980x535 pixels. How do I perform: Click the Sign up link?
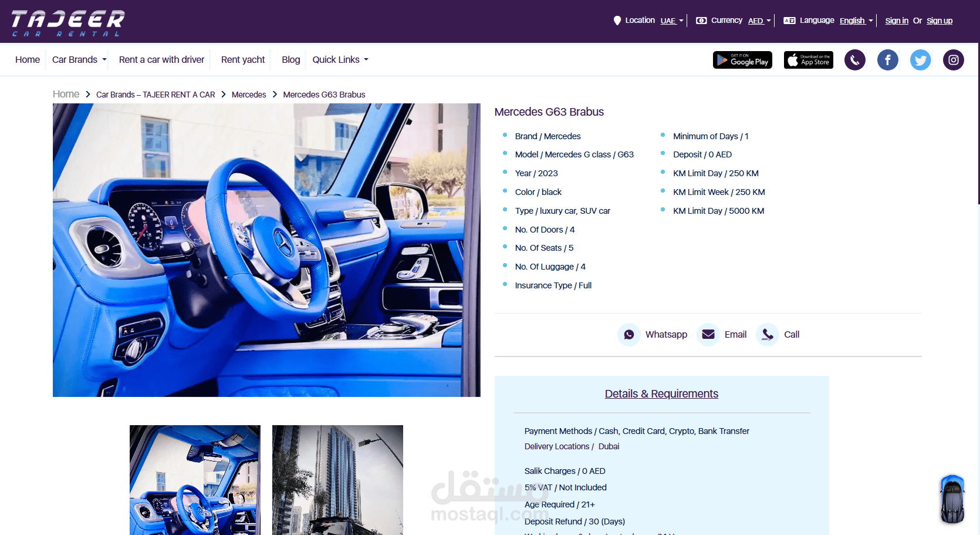[x=940, y=21]
